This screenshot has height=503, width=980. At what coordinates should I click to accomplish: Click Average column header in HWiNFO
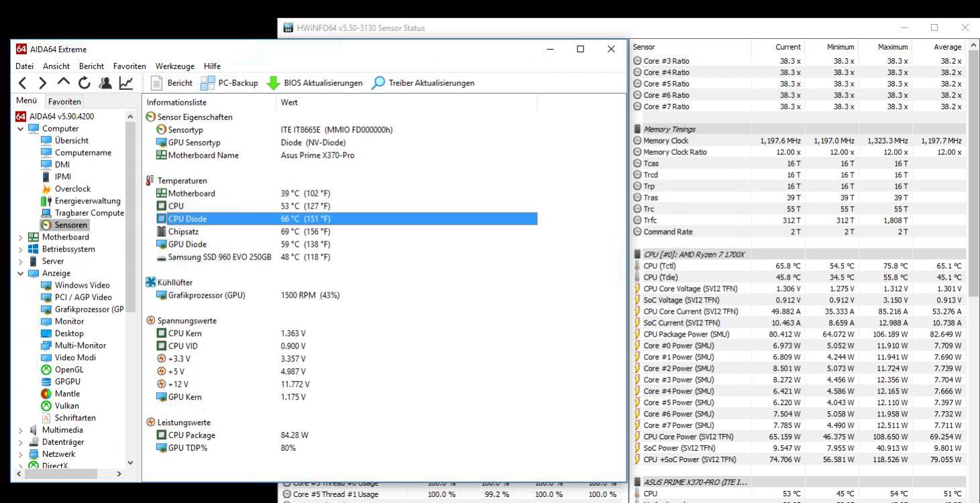pyautogui.click(x=939, y=48)
